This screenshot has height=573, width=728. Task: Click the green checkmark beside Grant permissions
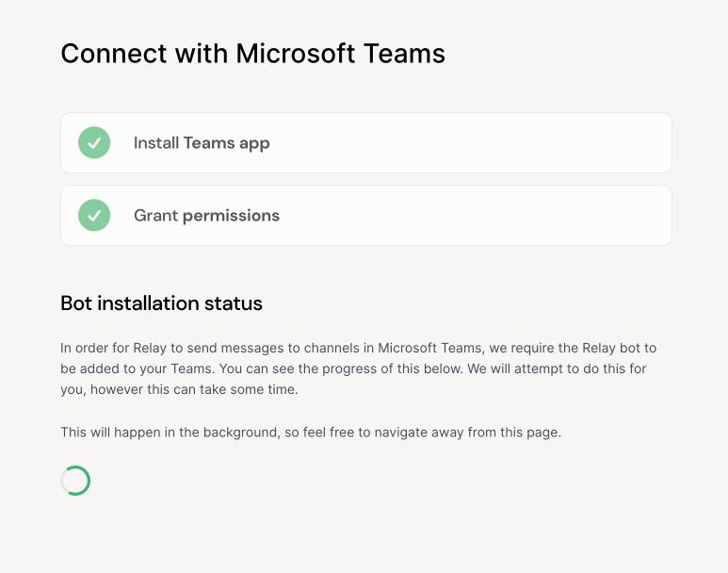(94, 216)
